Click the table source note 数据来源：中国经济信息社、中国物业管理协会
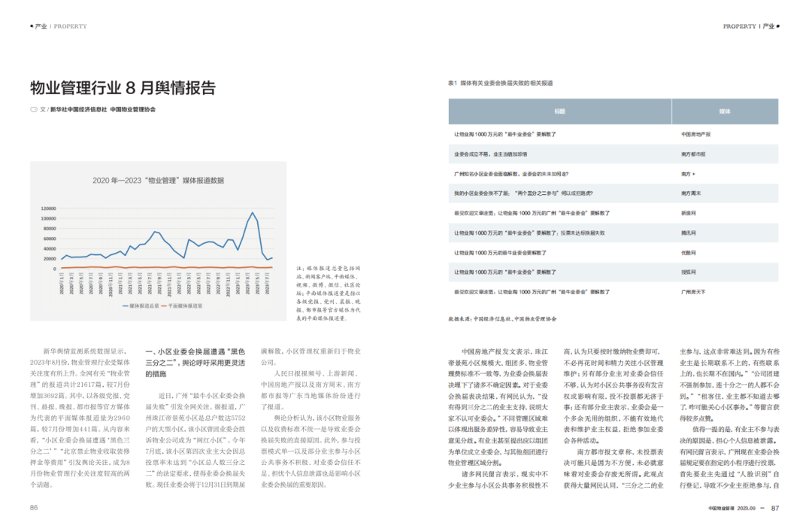Viewport: 812px width, 526px height. coord(502,319)
